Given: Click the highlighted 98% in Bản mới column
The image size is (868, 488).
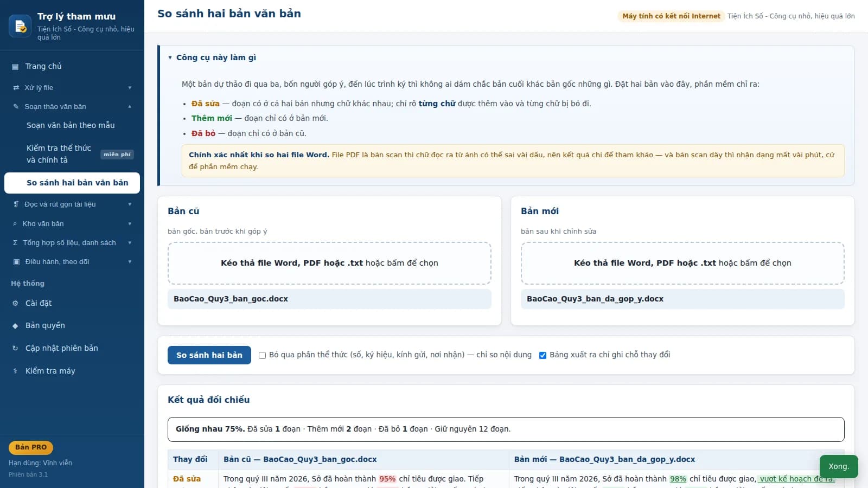Looking at the screenshot, I should pos(678,479).
